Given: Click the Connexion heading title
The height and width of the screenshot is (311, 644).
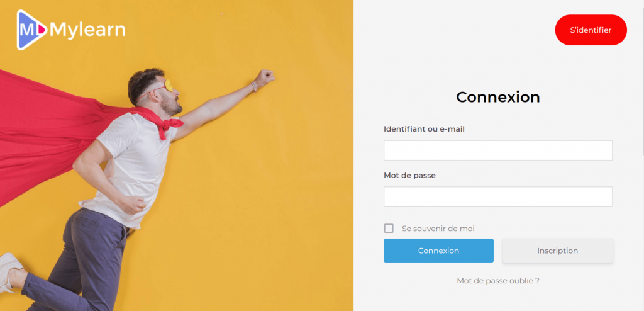Looking at the screenshot, I should pyautogui.click(x=498, y=97).
